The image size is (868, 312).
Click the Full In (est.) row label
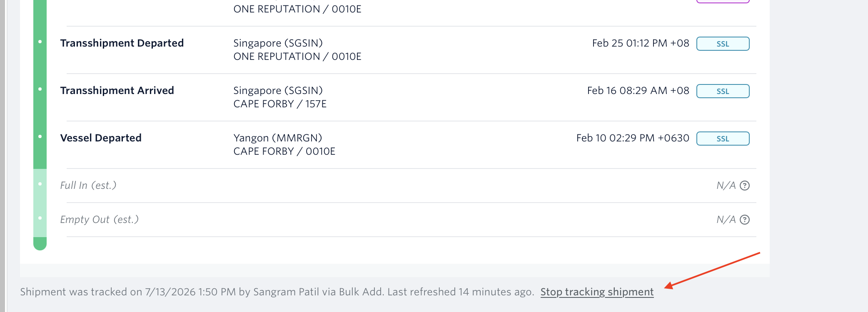point(88,186)
